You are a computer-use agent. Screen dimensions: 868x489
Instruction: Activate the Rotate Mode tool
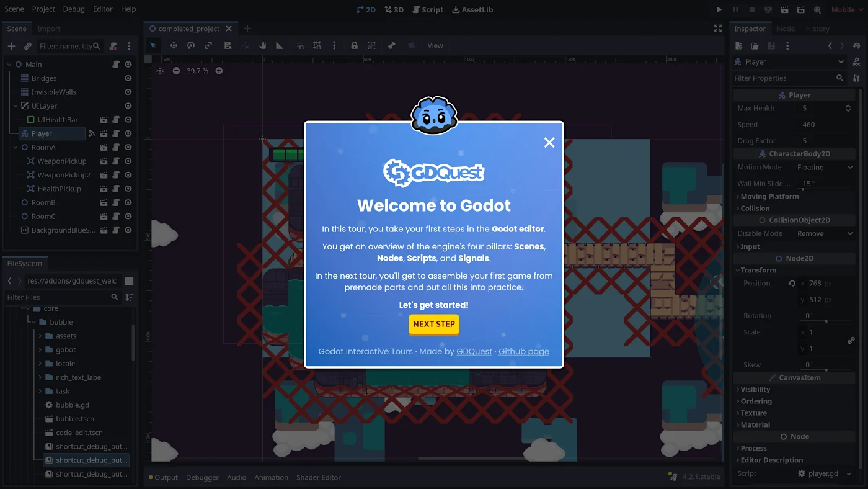(x=191, y=45)
